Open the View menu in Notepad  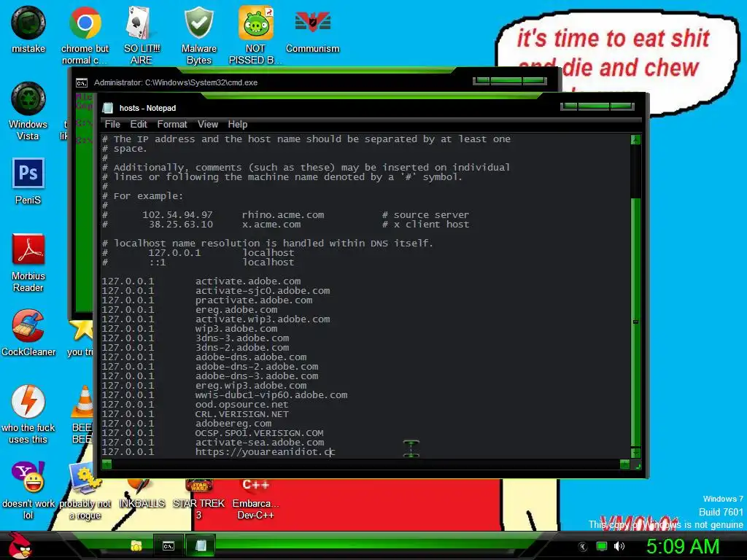click(x=208, y=124)
